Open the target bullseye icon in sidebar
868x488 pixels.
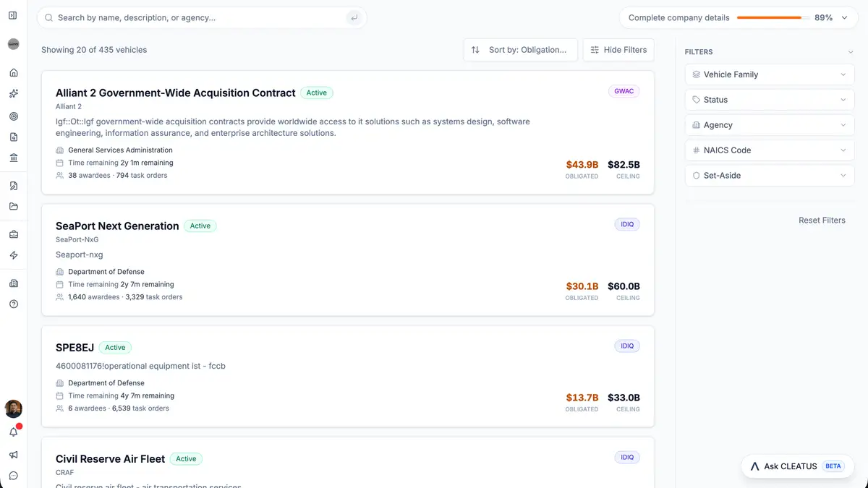point(13,116)
